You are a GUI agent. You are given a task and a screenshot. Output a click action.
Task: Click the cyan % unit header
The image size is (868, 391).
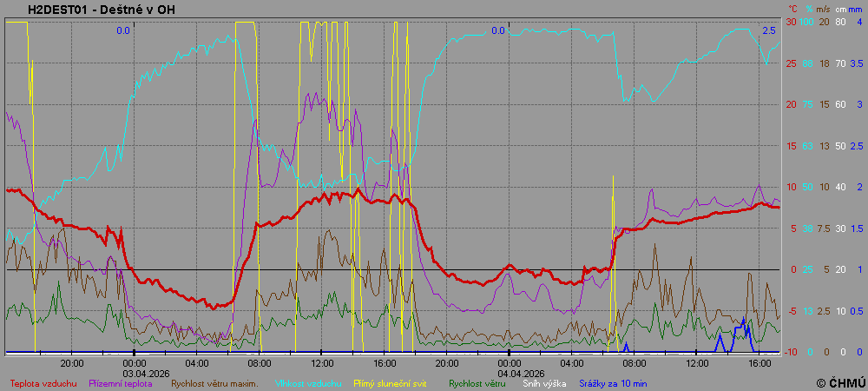[x=807, y=10]
